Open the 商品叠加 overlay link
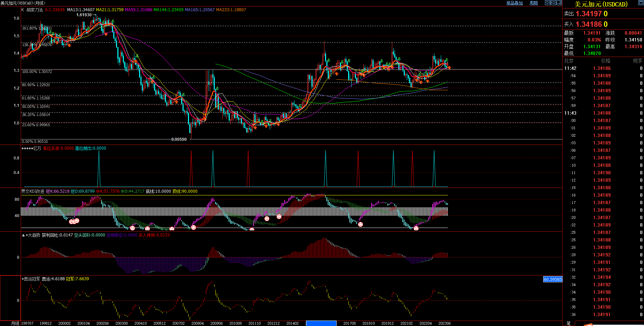644x326 pixels. coord(514,3)
